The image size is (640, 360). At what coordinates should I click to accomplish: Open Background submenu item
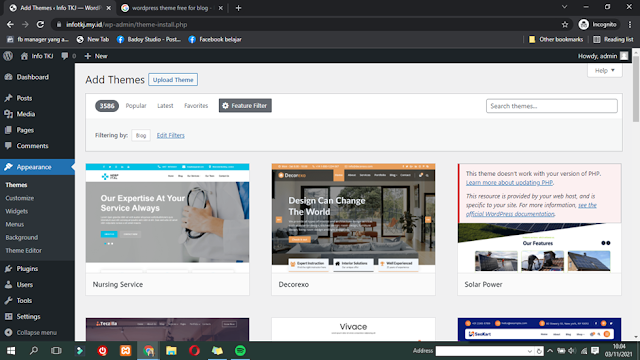click(22, 237)
